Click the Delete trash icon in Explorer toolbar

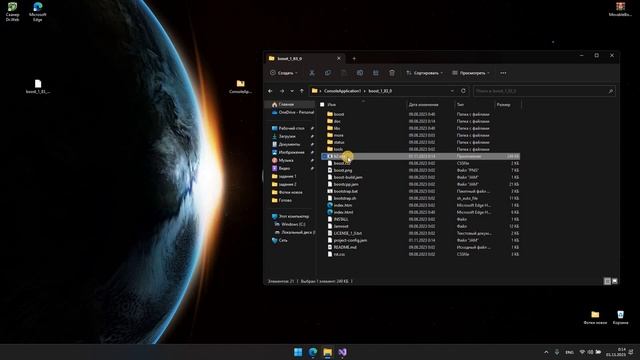[392, 73]
